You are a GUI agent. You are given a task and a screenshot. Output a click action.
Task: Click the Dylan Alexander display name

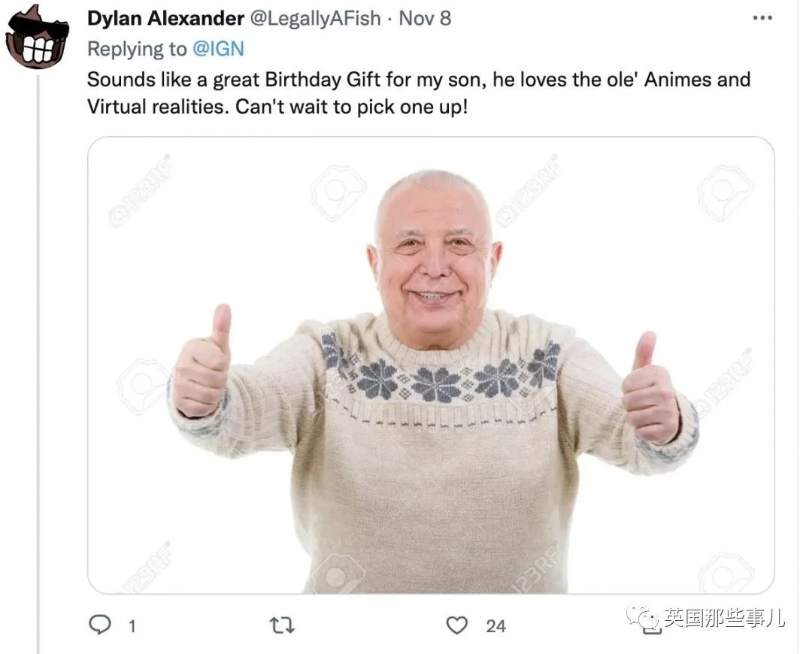click(x=165, y=19)
